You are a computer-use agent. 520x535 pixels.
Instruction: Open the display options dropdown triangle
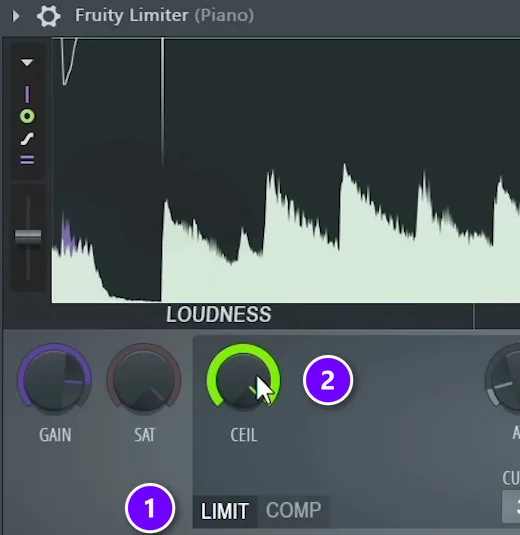(x=27, y=62)
